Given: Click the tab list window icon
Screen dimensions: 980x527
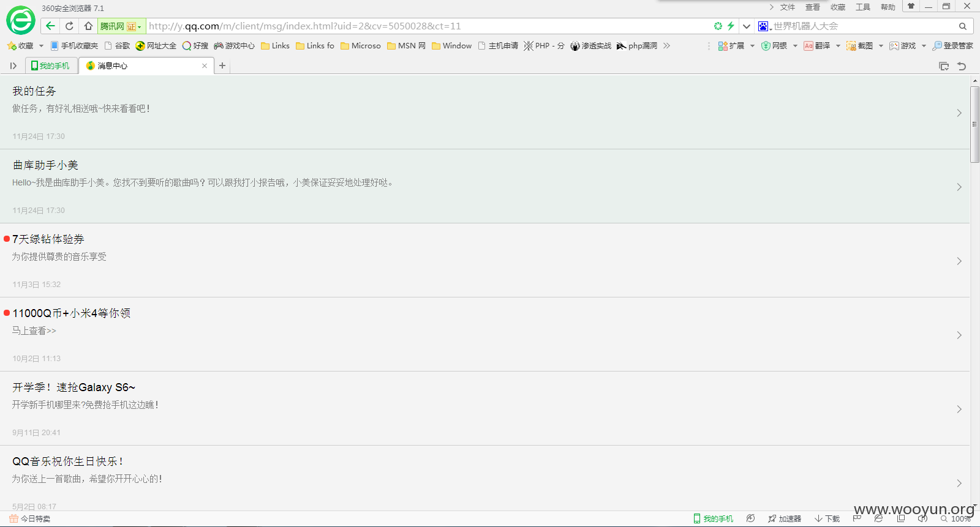Looking at the screenshot, I should tap(944, 66).
